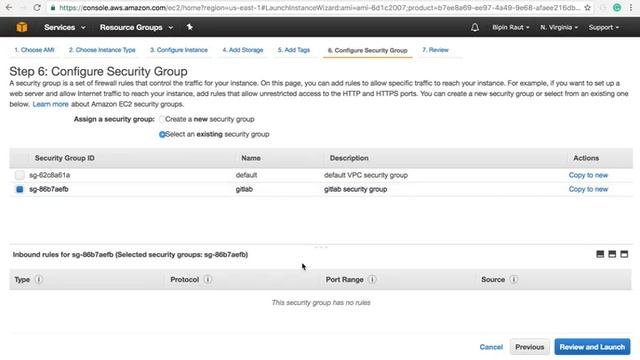Click step 6 Configure Security Group tab
This screenshot has height=360, width=640.
tap(367, 50)
